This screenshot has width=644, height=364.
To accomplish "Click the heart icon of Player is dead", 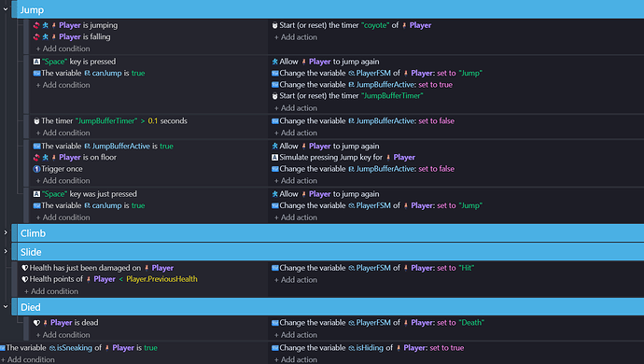I will click(x=36, y=323).
